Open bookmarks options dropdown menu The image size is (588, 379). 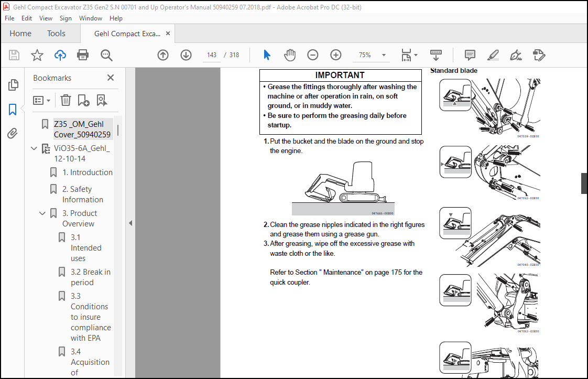[41, 100]
